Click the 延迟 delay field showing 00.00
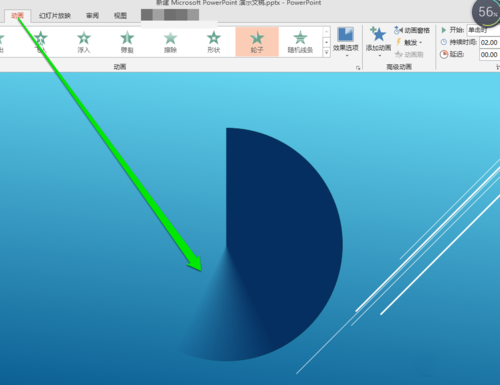This screenshot has height=385, width=500. click(490, 55)
